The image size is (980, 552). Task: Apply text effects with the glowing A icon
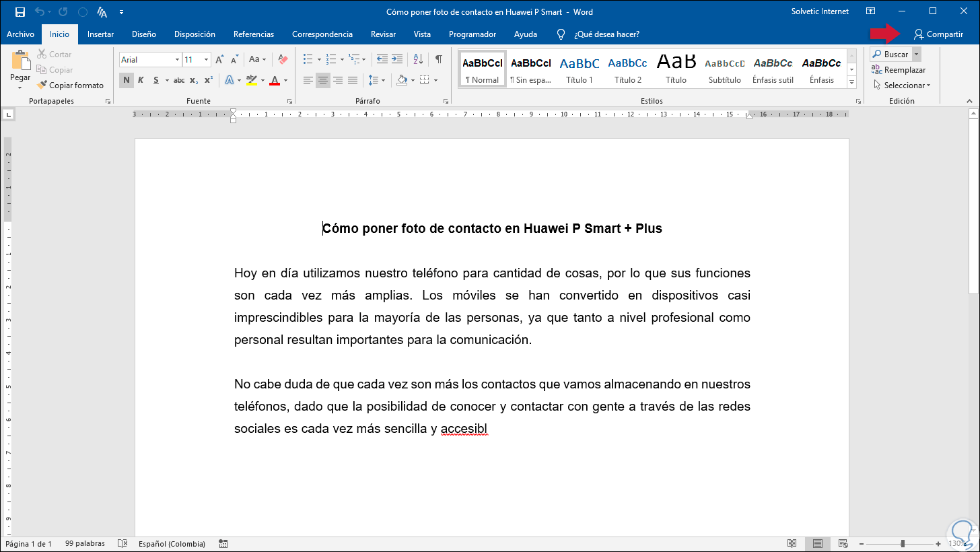229,80
